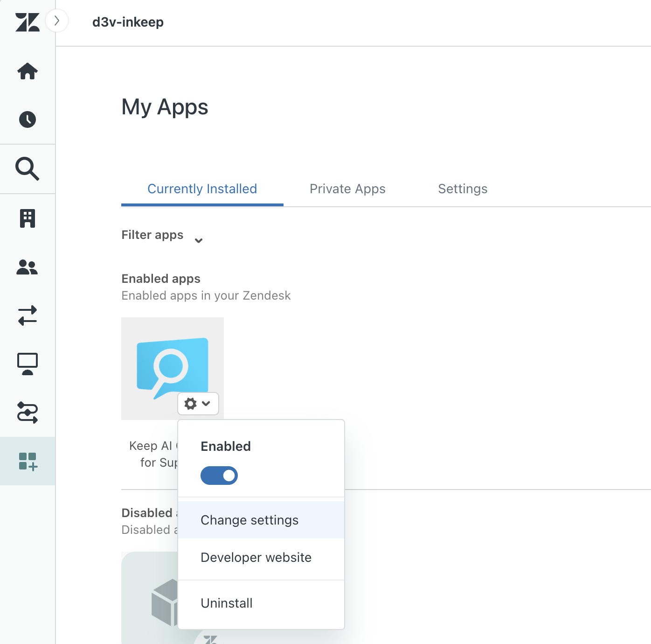This screenshot has width=651, height=644.
Task: Click the Zendesk logo in the sidebar
Action: click(27, 22)
